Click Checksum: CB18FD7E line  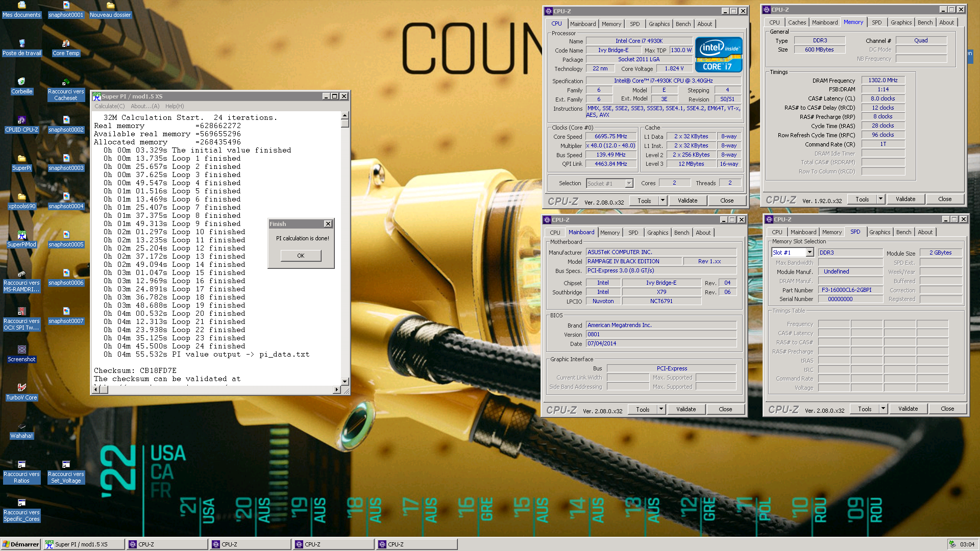tap(135, 371)
